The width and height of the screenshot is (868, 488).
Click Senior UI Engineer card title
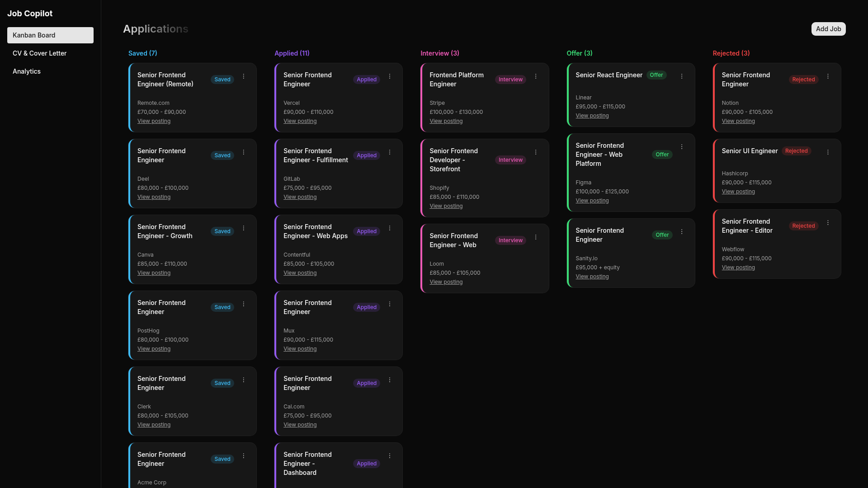pos(750,151)
